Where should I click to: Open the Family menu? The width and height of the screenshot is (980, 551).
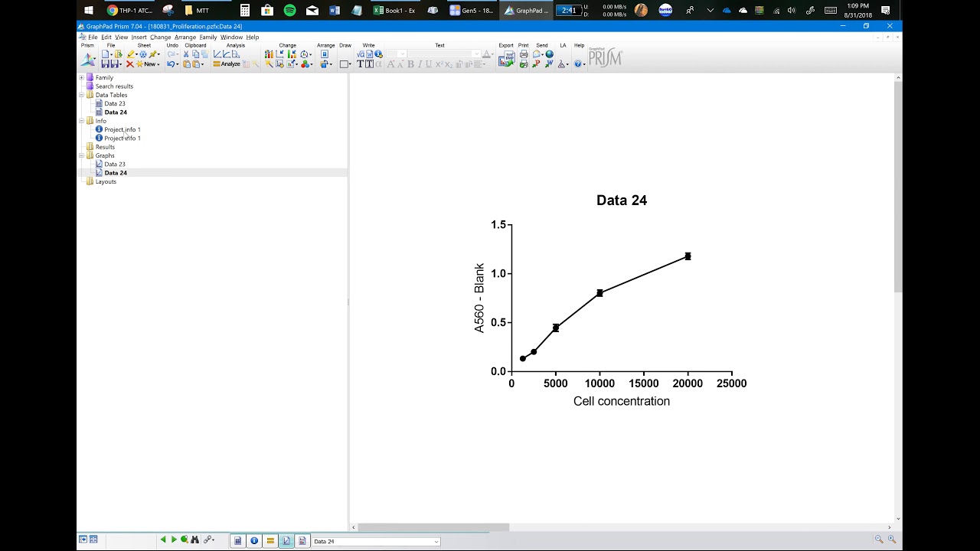pos(208,37)
